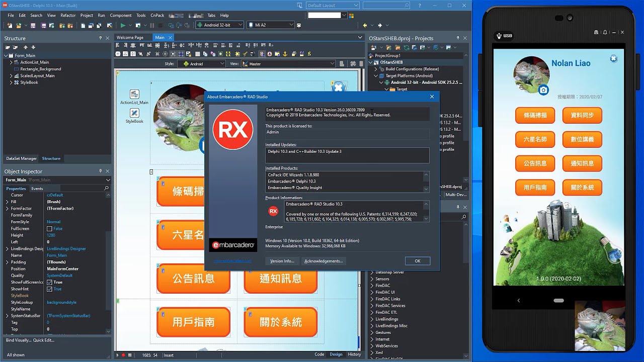Switch to the Welcome Page tab
This screenshot has height=362, width=644.
(x=130, y=38)
